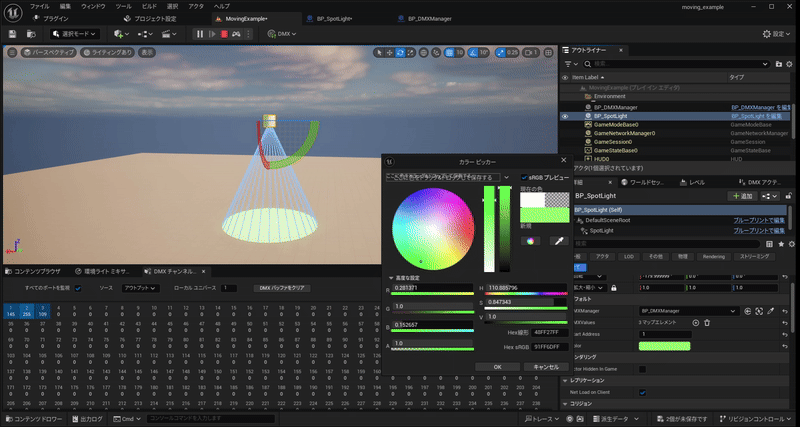
Task: Switch to the プロジェクト設定 tab
Action: (151, 19)
